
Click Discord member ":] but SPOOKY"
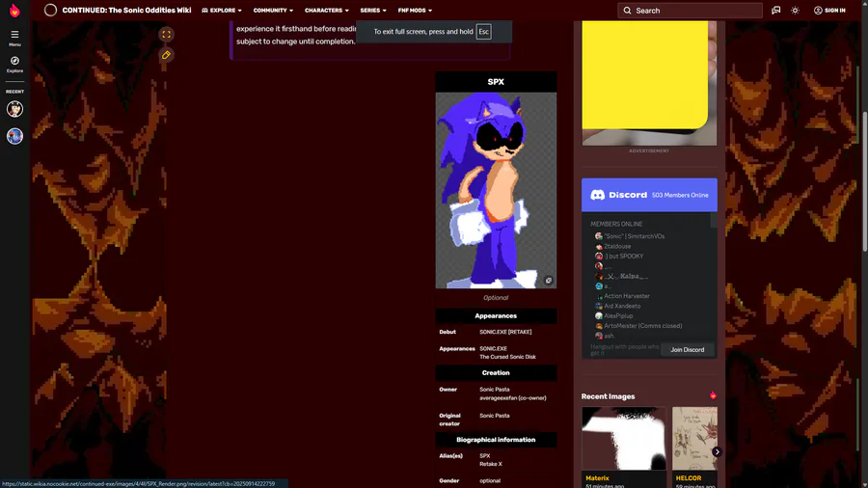(x=623, y=257)
